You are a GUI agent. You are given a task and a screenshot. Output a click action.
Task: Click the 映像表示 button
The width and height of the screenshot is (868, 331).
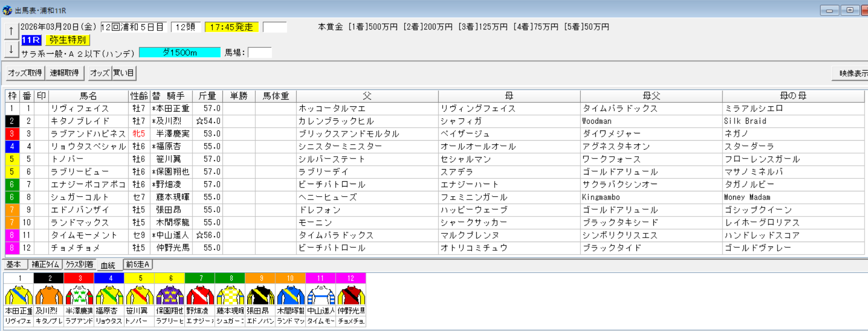(852, 73)
